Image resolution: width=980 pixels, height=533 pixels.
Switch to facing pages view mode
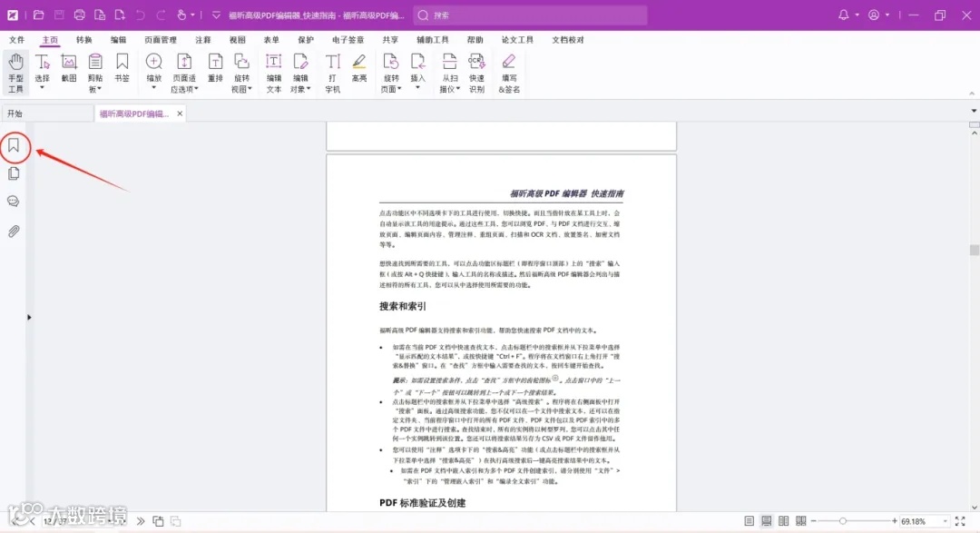(784, 521)
